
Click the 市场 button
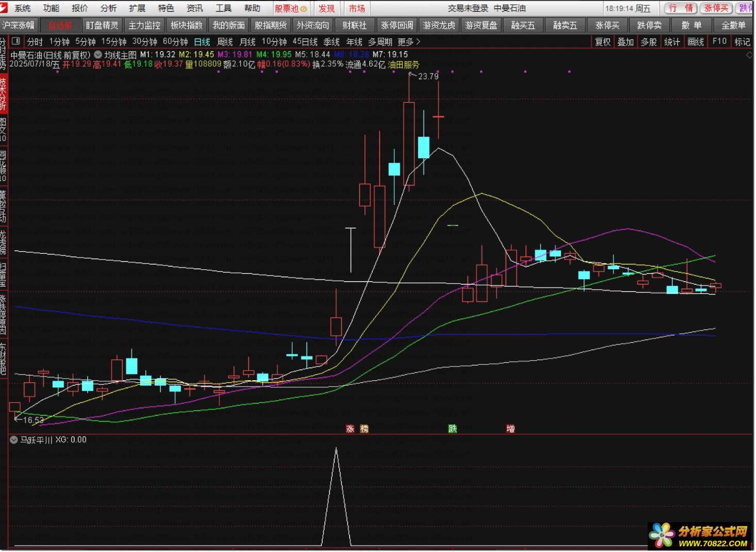tap(357, 8)
